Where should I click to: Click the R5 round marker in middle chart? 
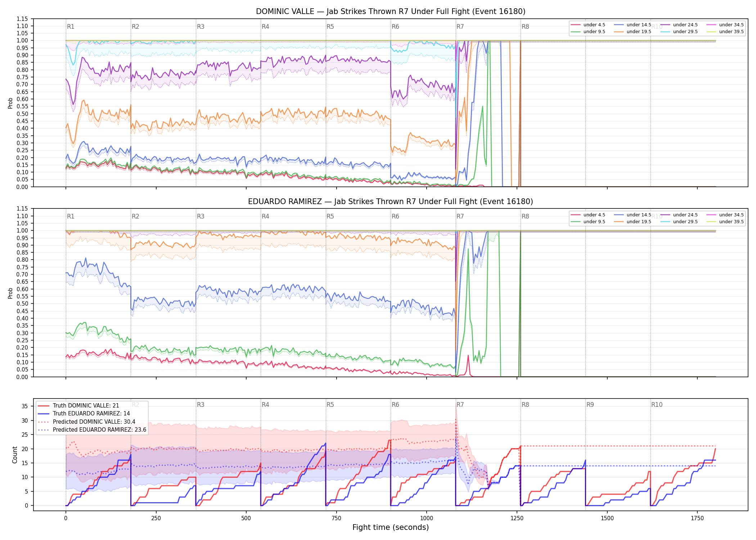(330, 216)
